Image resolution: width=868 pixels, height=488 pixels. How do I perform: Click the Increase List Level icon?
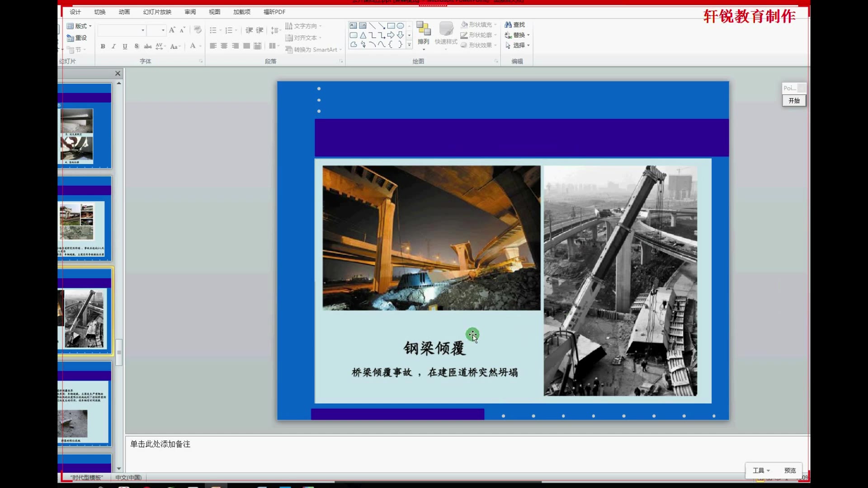click(x=260, y=30)
